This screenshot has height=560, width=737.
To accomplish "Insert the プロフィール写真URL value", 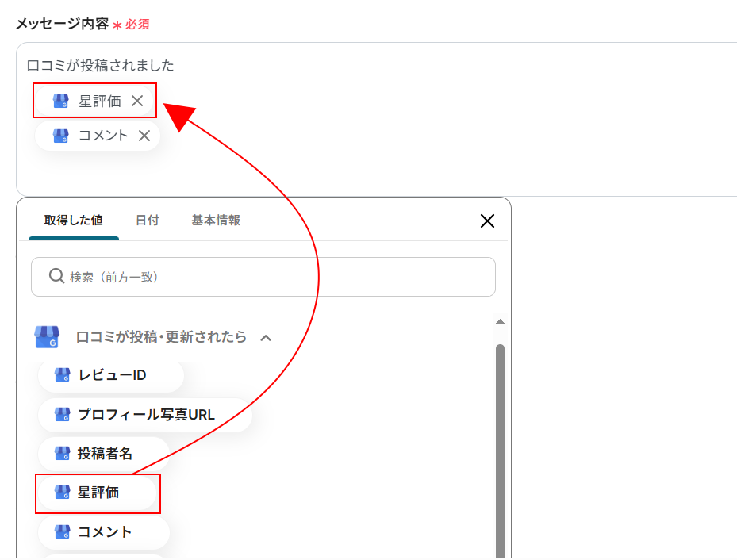I will [145, 414].
